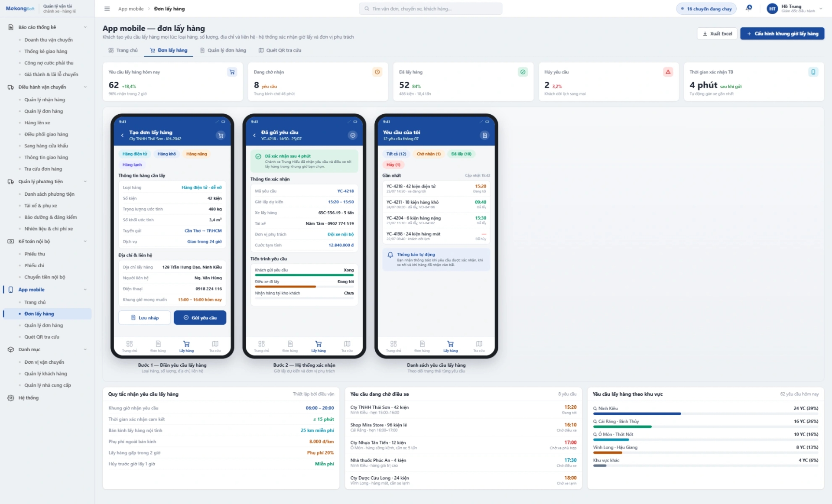Viewport: 832px width, 504px height.
Task: Click cart icon in Tạo đơn lấy hàng header
Action: click(221, 136)
